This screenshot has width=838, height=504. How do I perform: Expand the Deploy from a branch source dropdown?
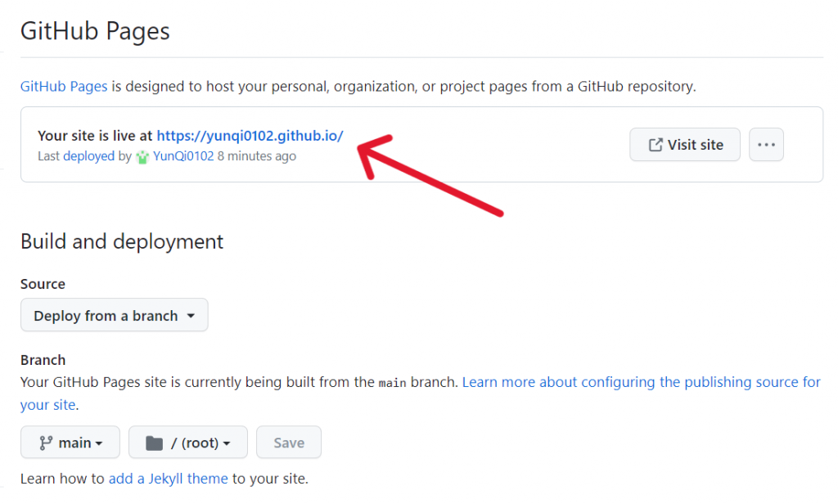coord(114,316)
